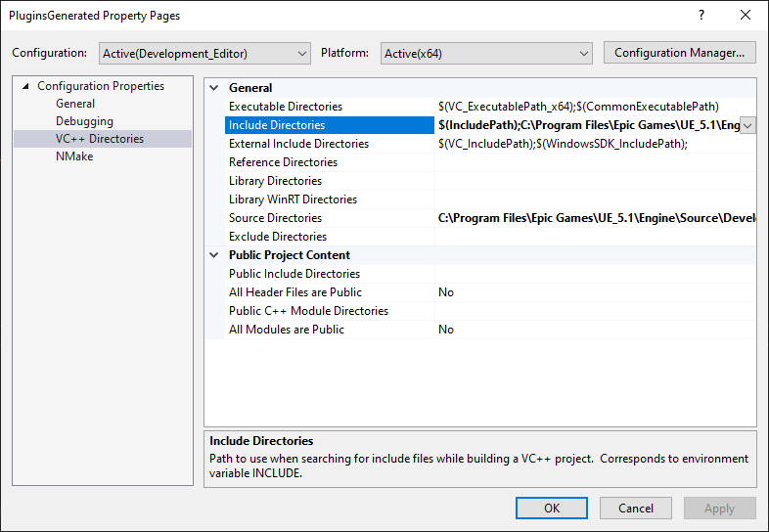Click the empty Library Directories value field

[595, 181]
